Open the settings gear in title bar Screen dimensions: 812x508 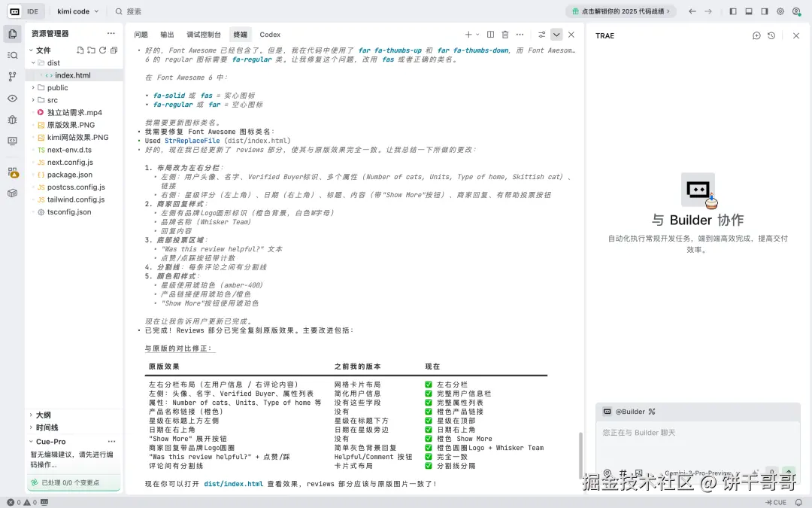[x=780, y=11]
